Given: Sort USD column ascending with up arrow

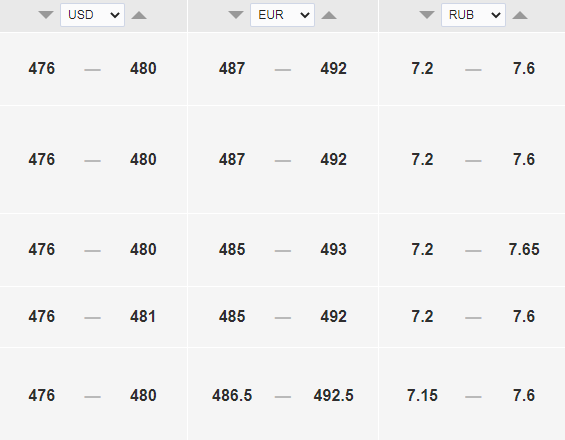Looking at the screenshot, I should (x=139, y=15).
